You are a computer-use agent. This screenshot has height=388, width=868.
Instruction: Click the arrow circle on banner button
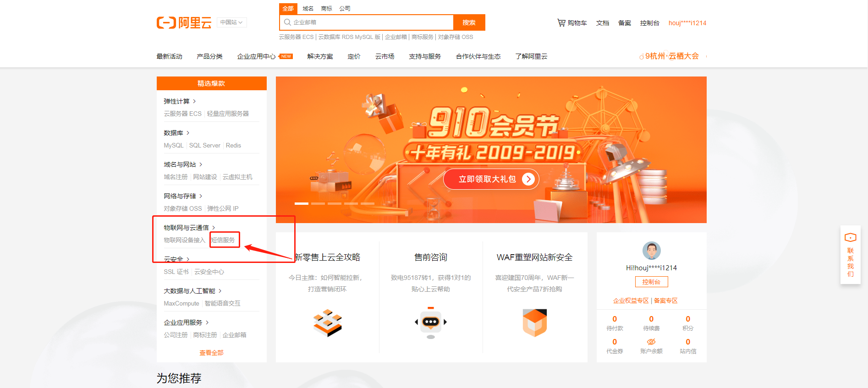[x=528, y=179]
